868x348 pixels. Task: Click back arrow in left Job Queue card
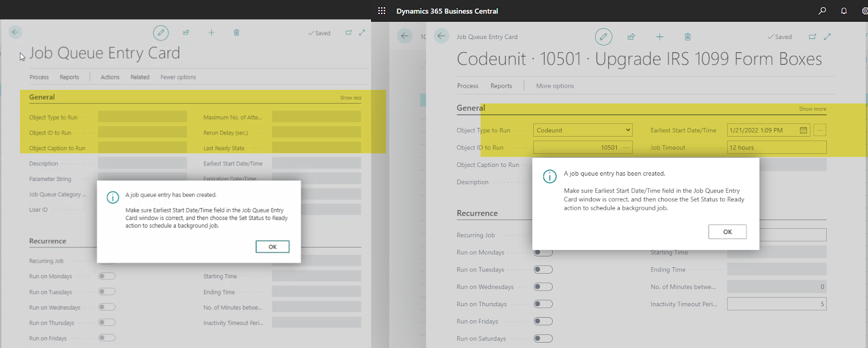coord(15,33)
